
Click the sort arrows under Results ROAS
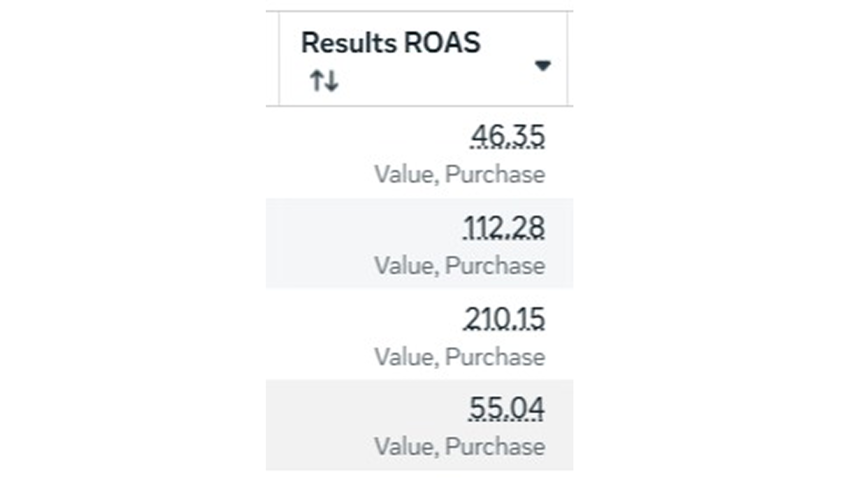324,81
